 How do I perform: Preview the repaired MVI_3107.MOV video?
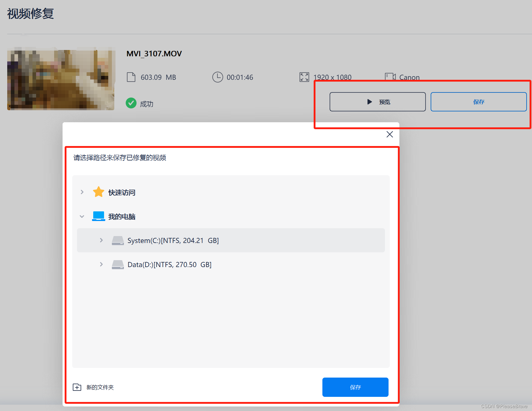377,102
